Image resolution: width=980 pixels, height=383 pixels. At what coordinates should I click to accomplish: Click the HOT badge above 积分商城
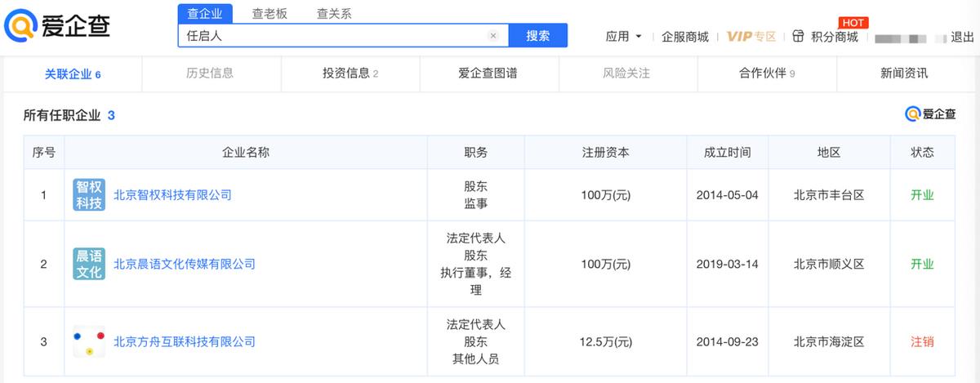[x=853, y=23]
